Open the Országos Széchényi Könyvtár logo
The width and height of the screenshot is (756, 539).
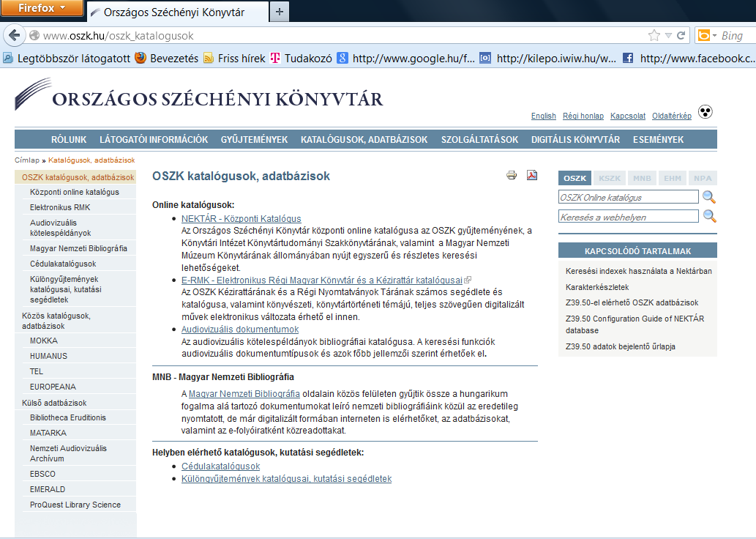click(x=198, y=95)
